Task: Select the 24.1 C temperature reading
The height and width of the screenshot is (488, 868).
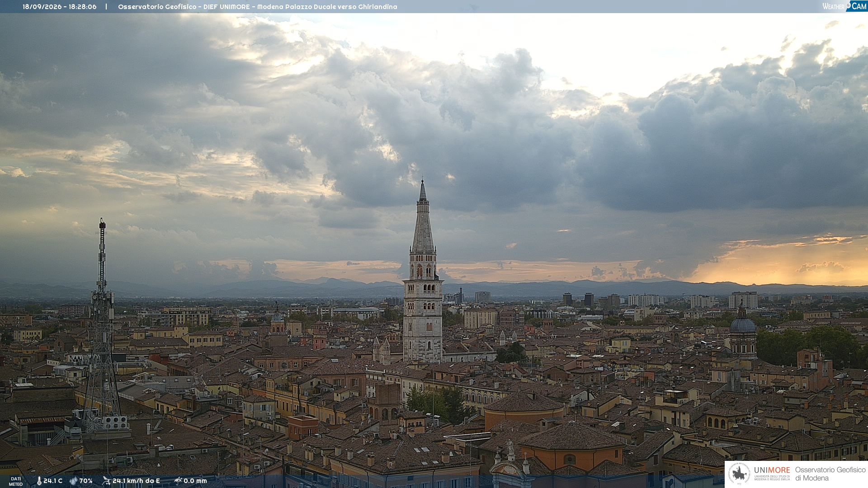Action: pos(53,481)
